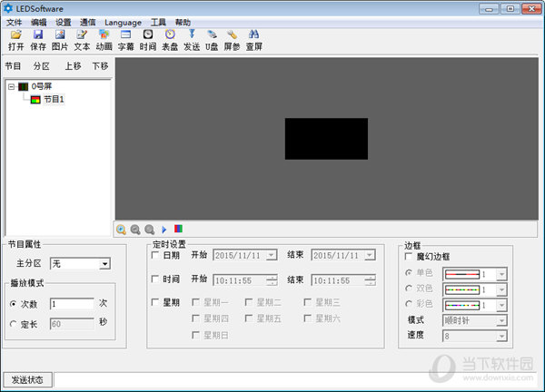Open the 设置 menu

click(x=63, y=22)
